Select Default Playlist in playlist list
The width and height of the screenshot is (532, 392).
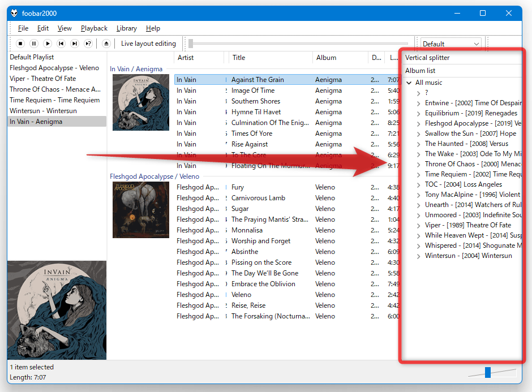[57, 57]
